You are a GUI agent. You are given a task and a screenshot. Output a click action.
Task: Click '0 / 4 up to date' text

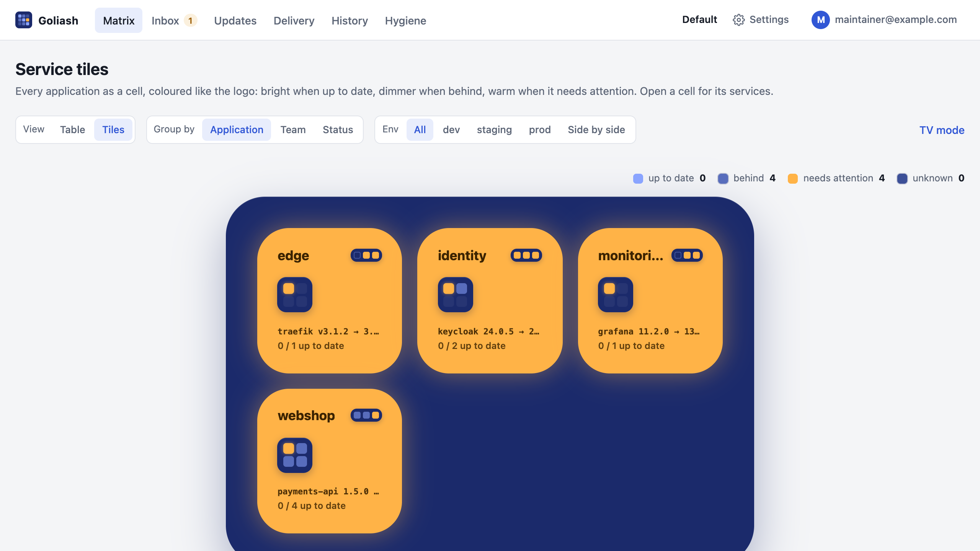click(312, 506)
